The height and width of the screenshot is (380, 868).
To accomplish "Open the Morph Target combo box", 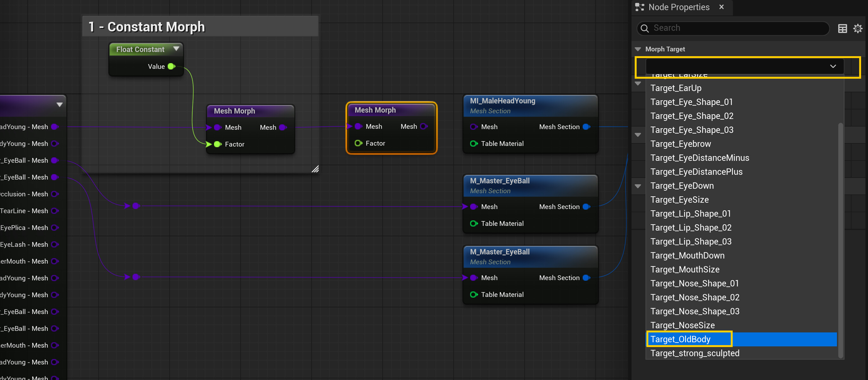I will pos(745,66).
